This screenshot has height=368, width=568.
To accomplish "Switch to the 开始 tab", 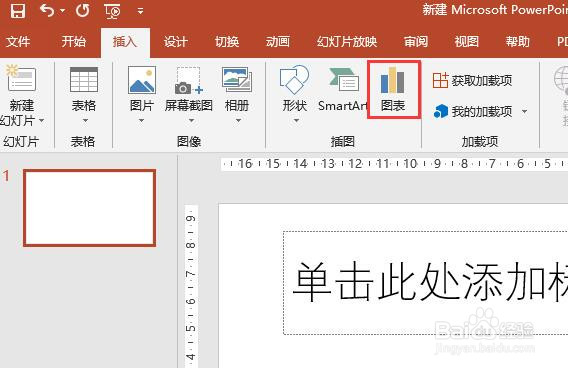I will point(74,42).
